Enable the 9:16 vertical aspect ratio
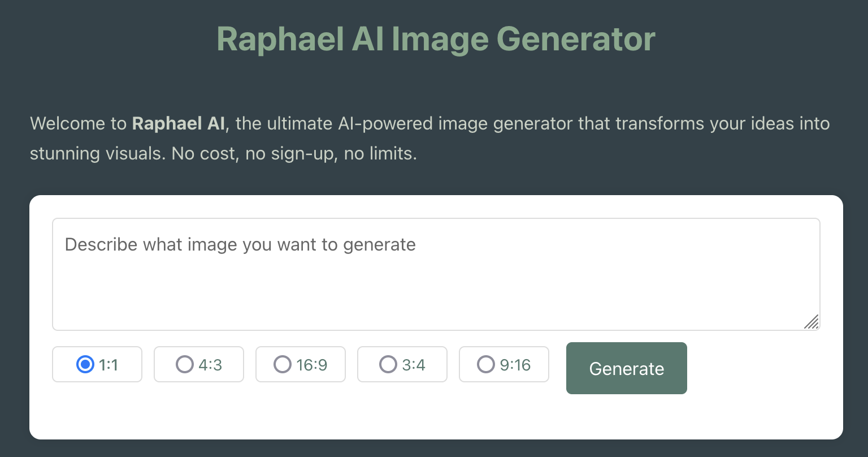 coord(504,364)
